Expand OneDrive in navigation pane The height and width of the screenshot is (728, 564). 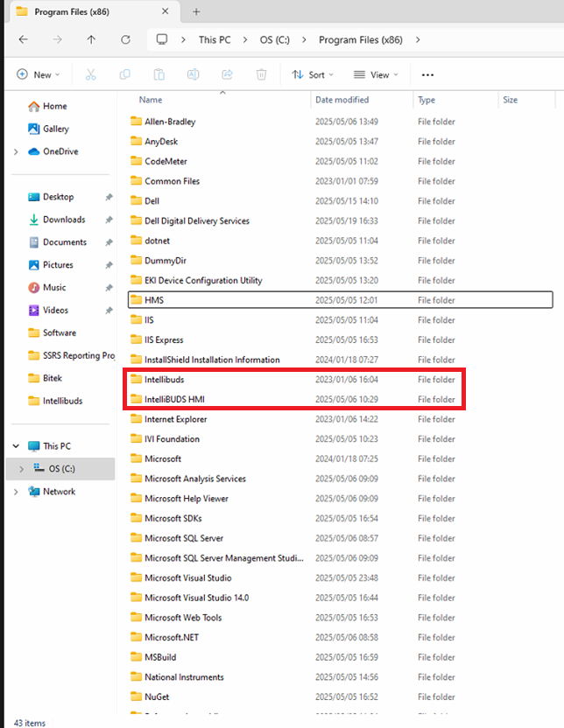(x=16, y=152)
